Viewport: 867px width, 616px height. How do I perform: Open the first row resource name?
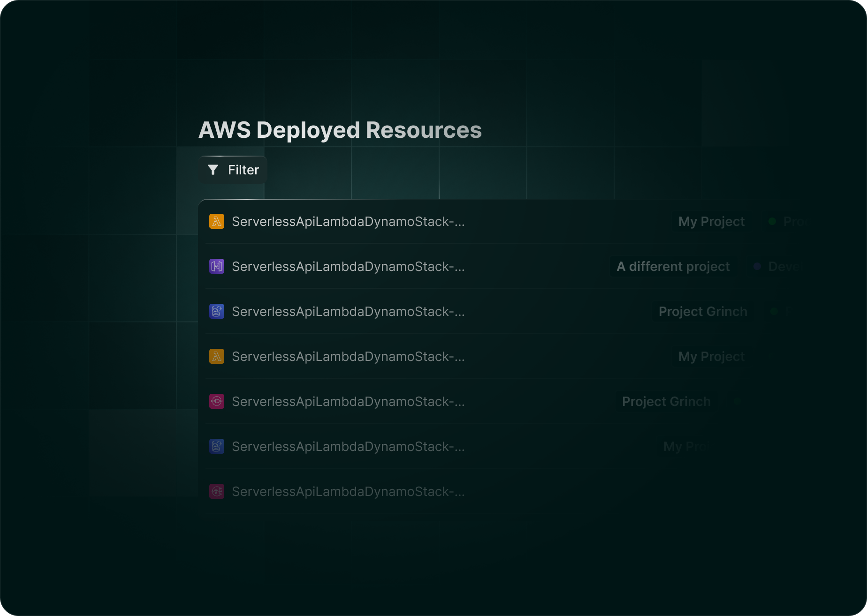click(x=348, y=221)
